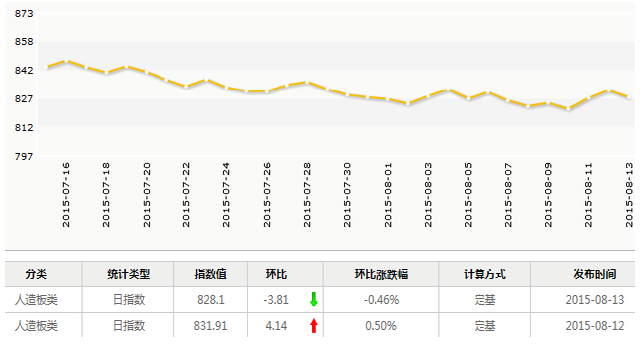Click the 环比涨跌幅 column header
This screenshot has width=640, height=362.
click(381, 274)
